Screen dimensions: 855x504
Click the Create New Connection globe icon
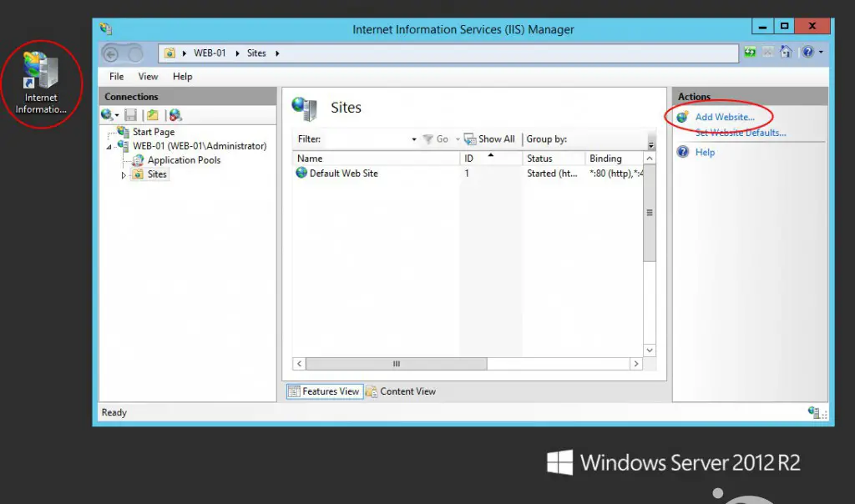pos(106,114)
